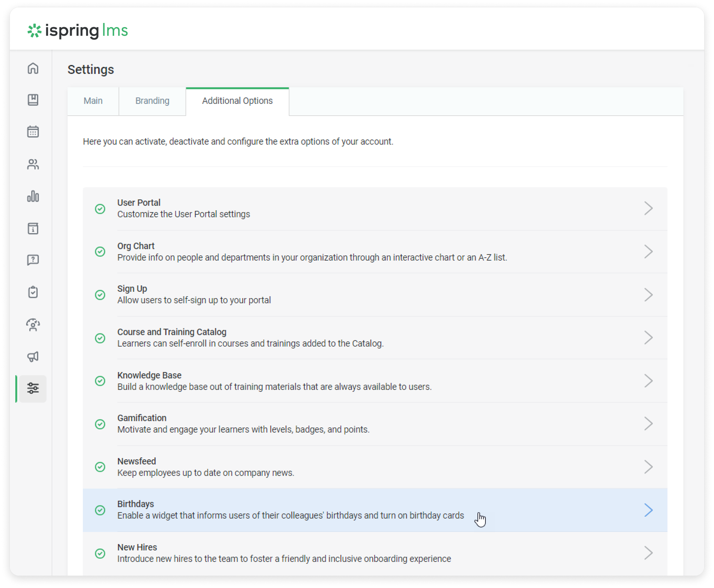Click the megaphone announcements icon

(x=33, y=356)
